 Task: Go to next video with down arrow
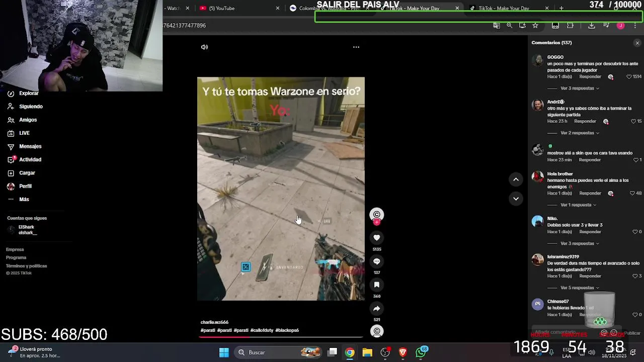(516, 199)
